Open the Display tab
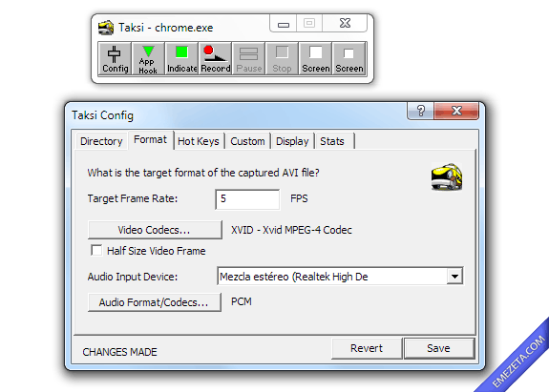The image size is (549, 392). click(x=292, y=141)
